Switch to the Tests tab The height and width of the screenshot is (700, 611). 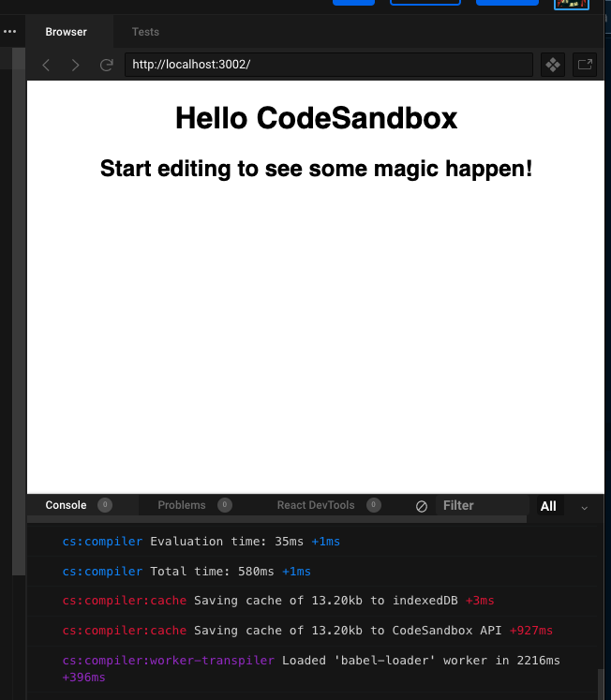click(x=145, y=32)
